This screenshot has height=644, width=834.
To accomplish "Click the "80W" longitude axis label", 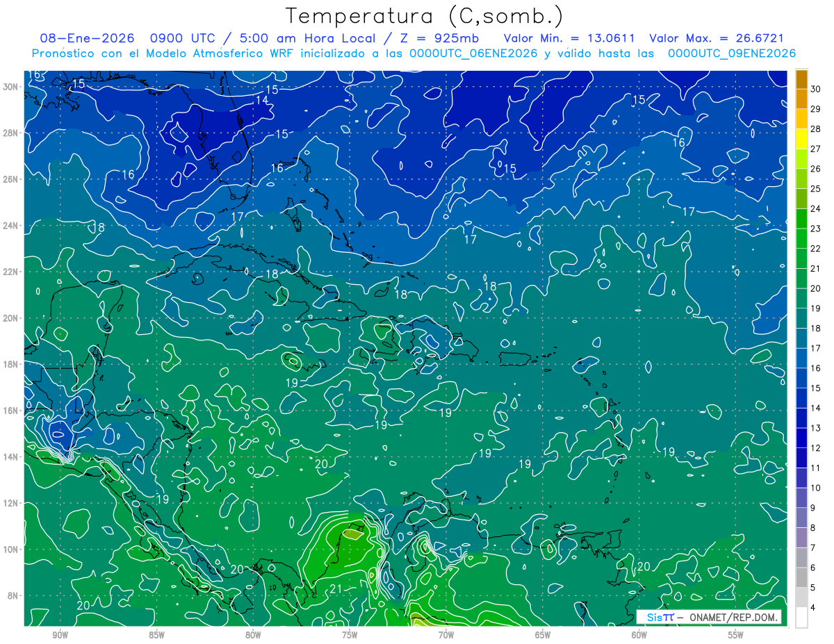I will coord(253,635).
